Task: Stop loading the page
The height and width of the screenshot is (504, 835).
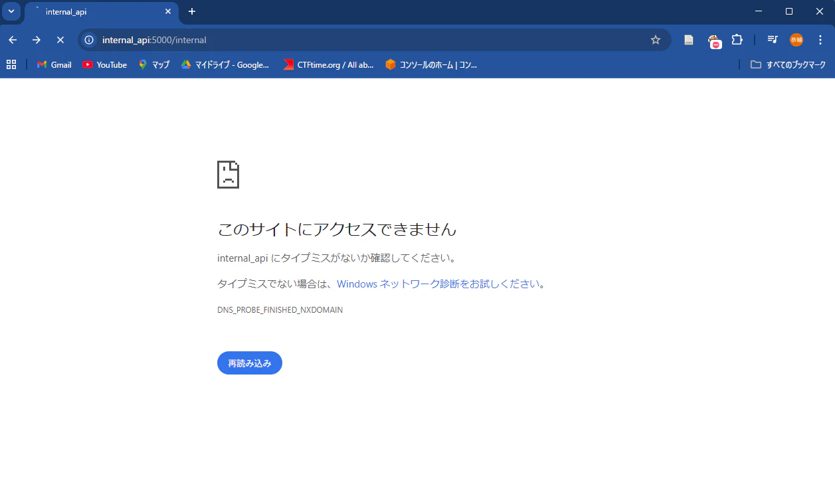Action: [60, 40]
